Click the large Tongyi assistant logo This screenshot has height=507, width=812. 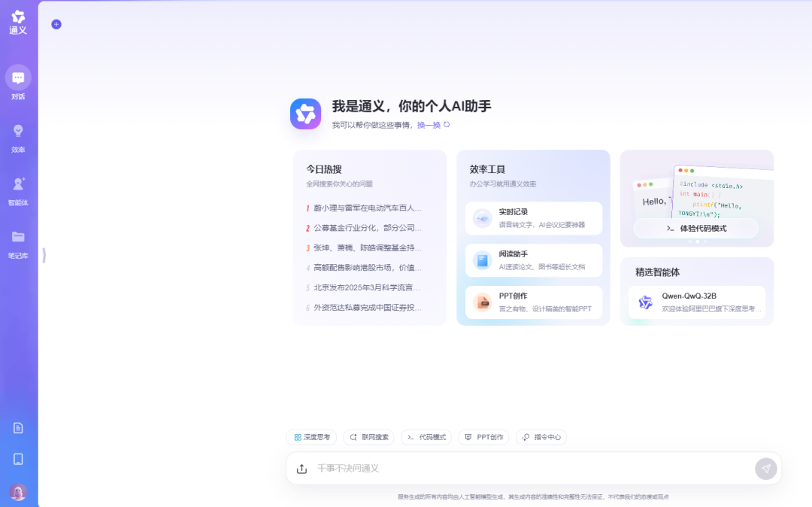pyautogui.click(x=305, y=114)
